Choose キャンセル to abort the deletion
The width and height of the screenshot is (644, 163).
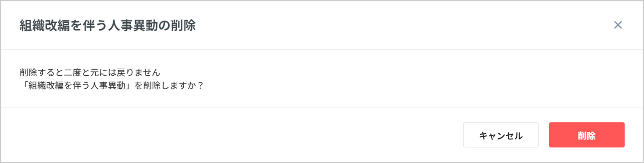click(x=501, y=135)
